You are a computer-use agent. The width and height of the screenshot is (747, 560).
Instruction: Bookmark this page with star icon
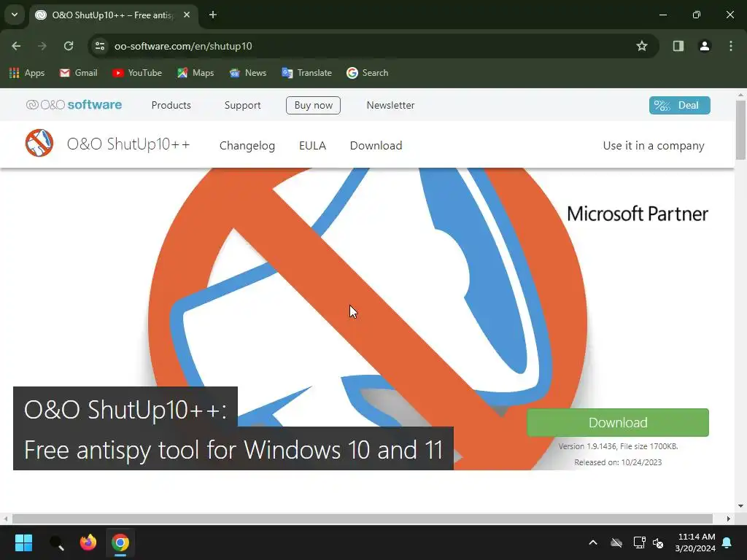coord(642,46)
